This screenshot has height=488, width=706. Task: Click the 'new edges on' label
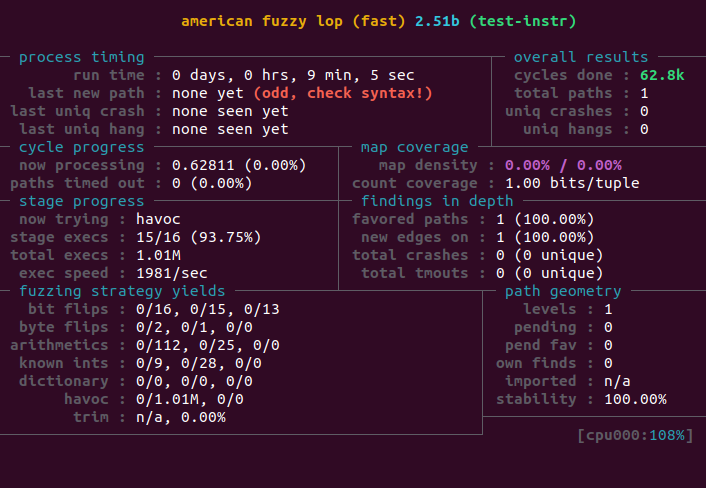click(415, 237)
